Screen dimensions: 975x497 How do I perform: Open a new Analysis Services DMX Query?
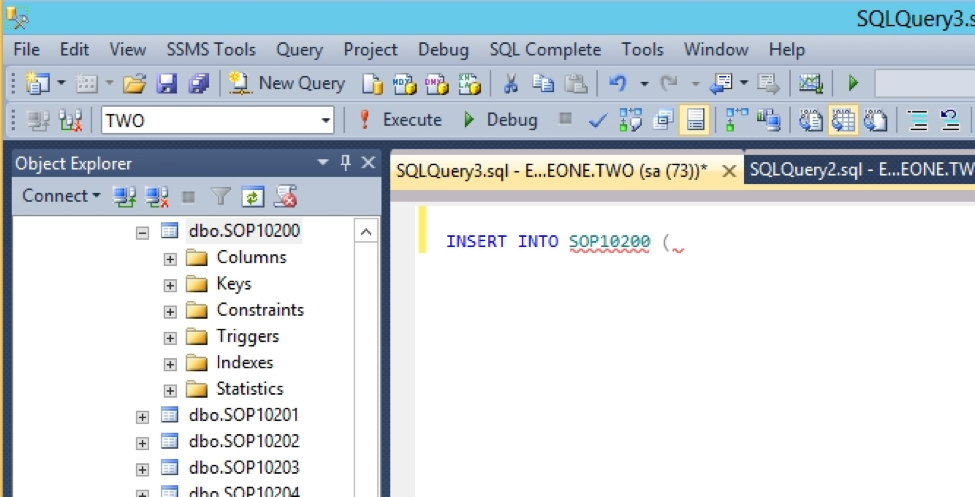[x=437, y=83]
